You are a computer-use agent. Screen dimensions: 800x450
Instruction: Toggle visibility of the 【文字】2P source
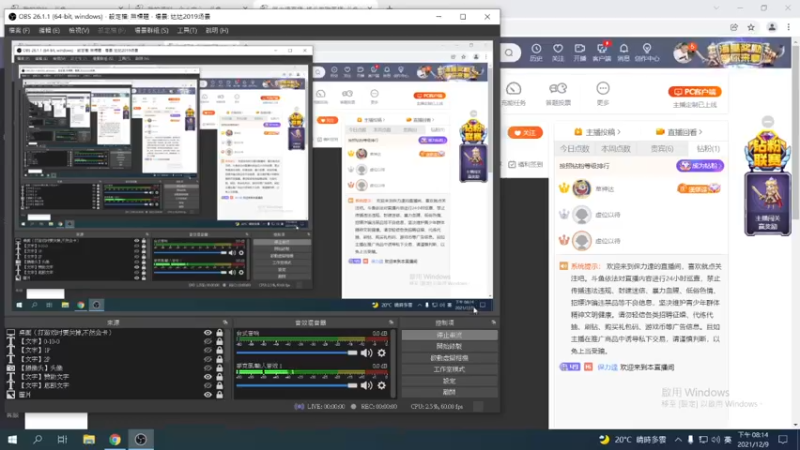[x=207, y=359]
